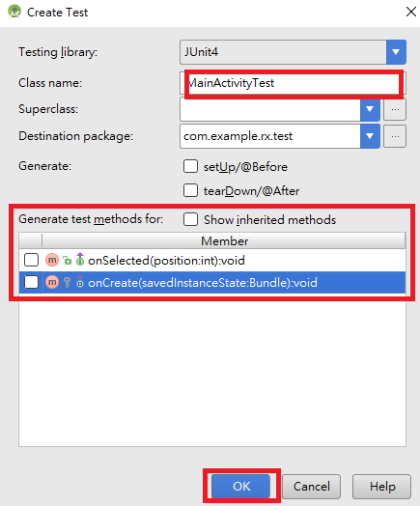Click the Class name input field
The image size is (420, 506).
pyautogui.click(x=293, y=83)
